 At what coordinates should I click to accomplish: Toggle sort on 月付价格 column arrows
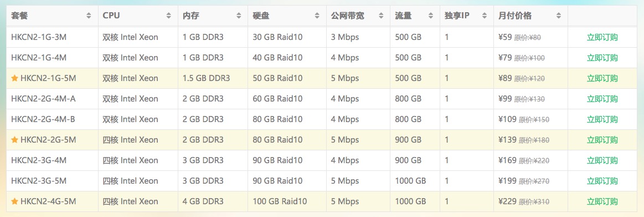(559, 16)
